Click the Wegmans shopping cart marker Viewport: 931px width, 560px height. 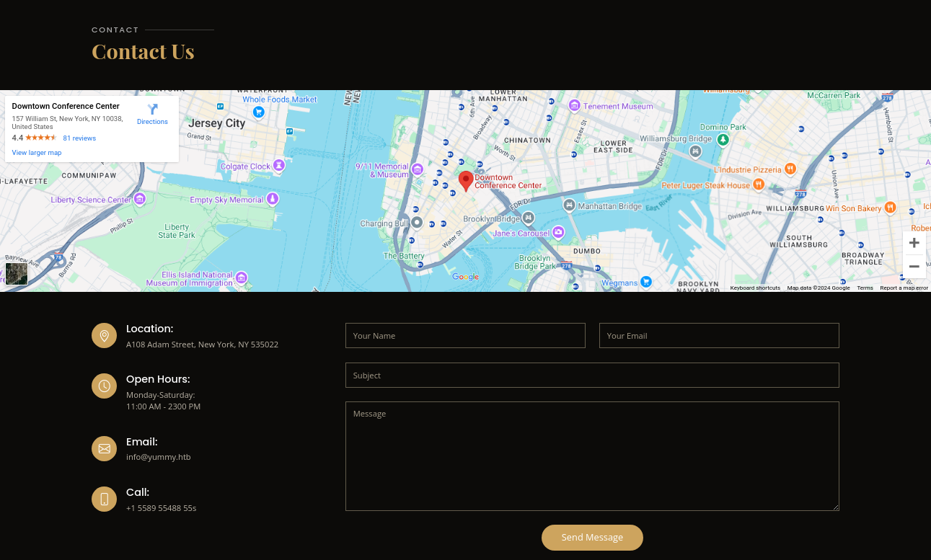pos(647,282)
